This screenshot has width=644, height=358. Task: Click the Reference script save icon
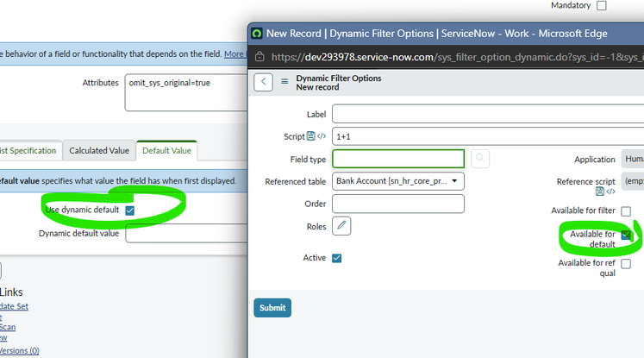point(600,192)
